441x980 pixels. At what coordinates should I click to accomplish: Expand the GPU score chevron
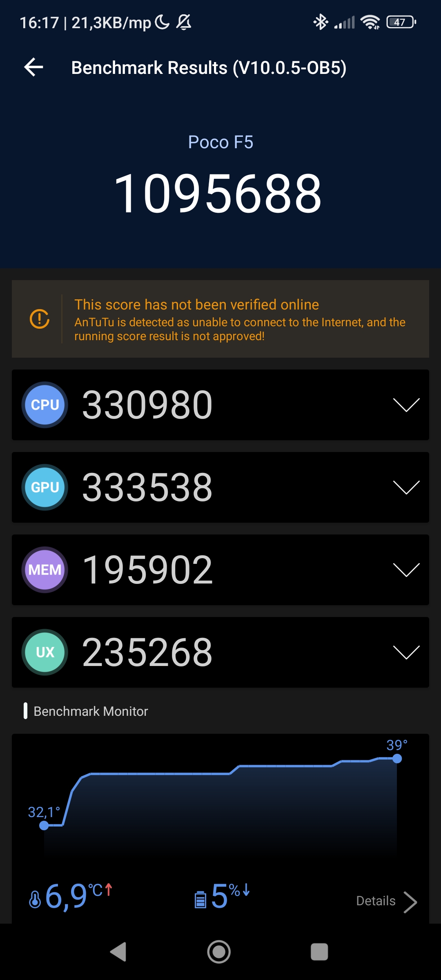point(406,487)
